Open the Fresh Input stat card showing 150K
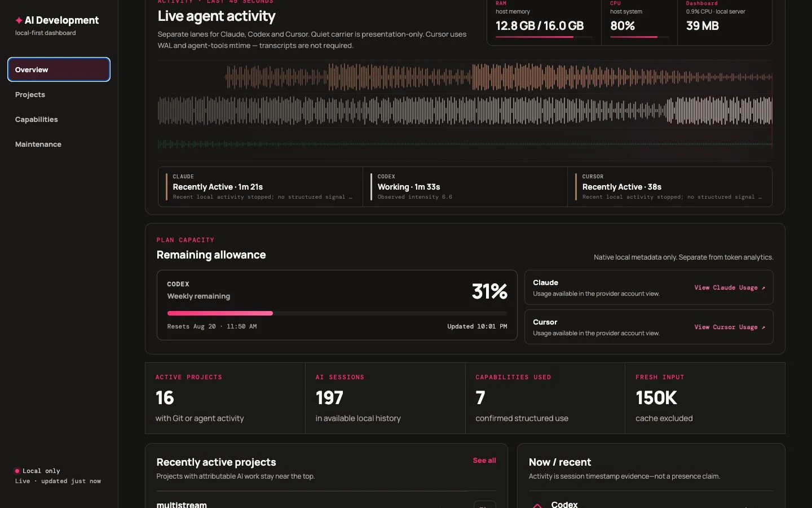This screenshot has height=508, width=812. pos(705,398)
